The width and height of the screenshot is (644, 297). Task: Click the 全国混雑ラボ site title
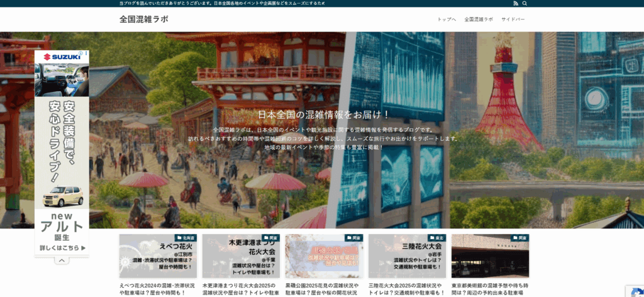(x=144, y=19)
